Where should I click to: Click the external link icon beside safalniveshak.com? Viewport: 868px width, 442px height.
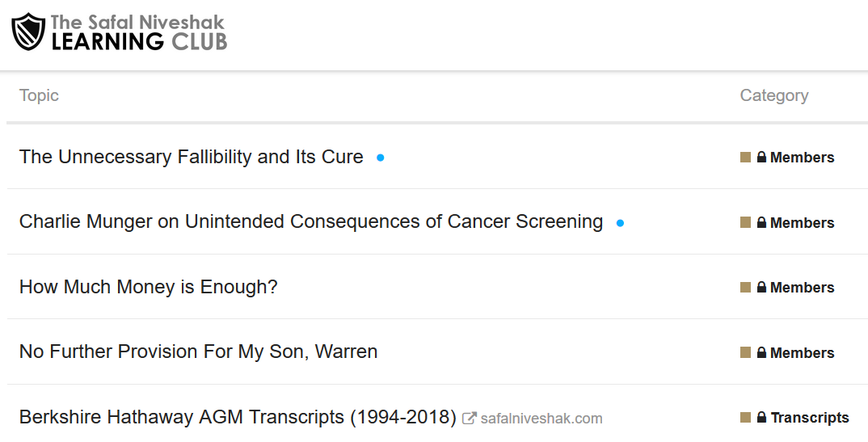[469, 419]
